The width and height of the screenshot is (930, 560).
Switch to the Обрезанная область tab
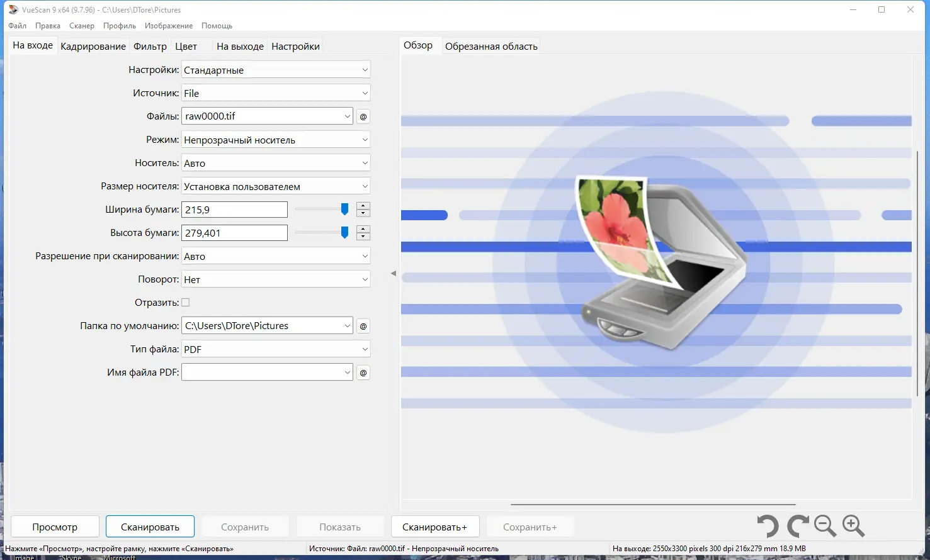(x=491, y=45)
